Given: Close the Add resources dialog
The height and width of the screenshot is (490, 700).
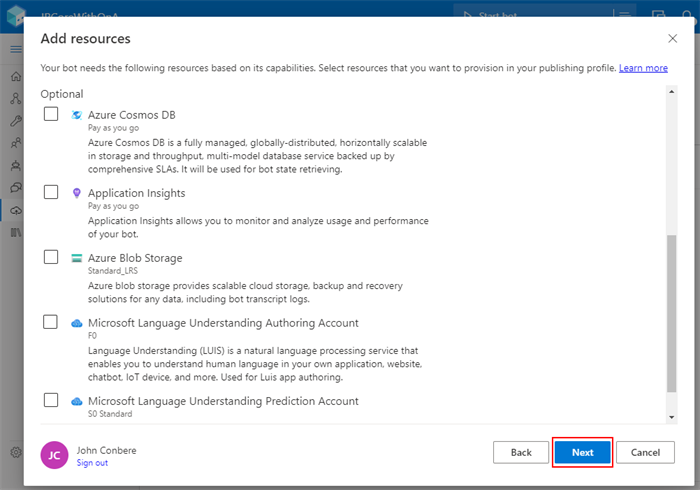Looking at the screenshot, I should pyautogui.click(x=672, y=38).
